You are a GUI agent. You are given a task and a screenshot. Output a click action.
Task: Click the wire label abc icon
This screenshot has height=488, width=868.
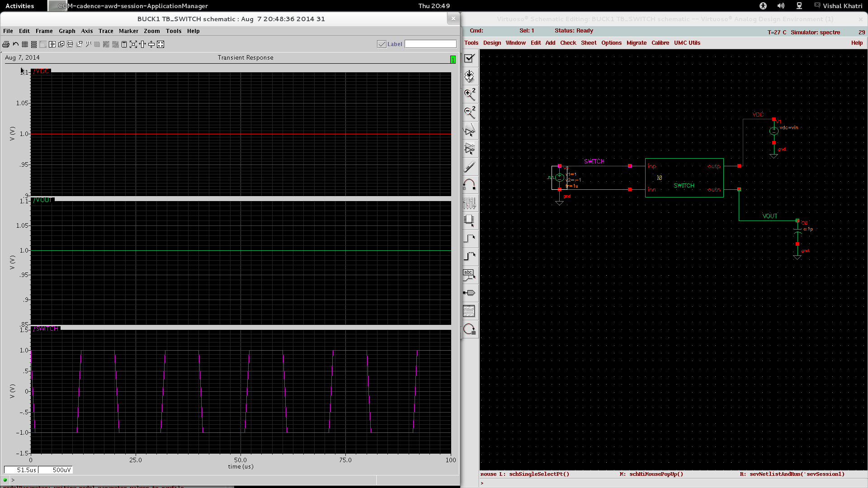click(469, 274)
